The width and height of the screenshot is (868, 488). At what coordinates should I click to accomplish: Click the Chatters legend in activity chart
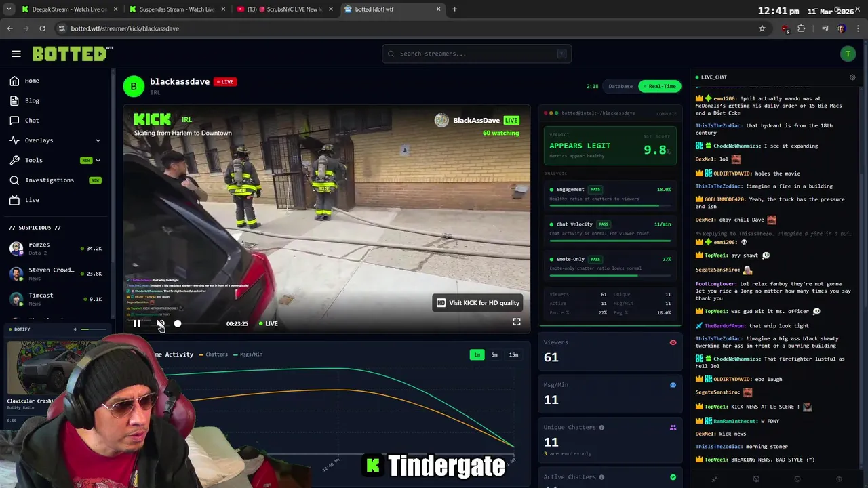click(213, 354)
